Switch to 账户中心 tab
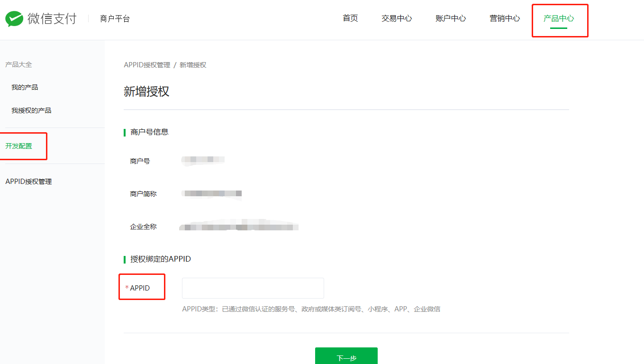Viewport: 644px width, 364px height. [451, 18]
